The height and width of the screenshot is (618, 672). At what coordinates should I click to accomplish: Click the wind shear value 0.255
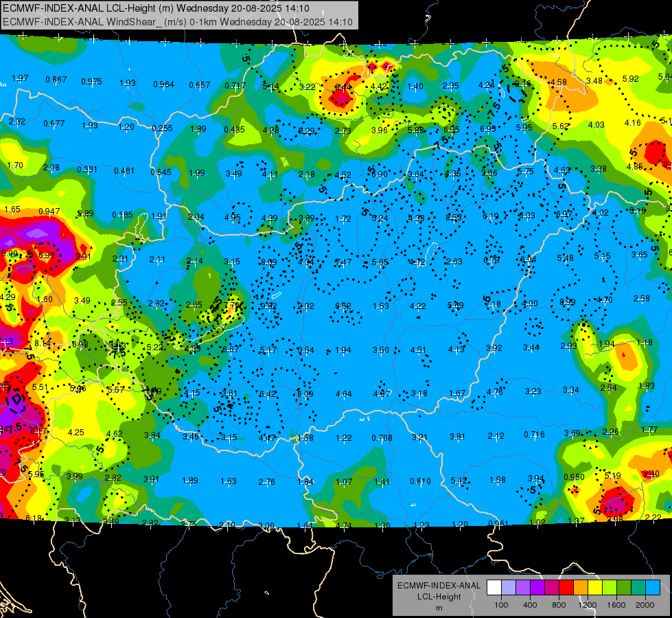(162, 128)
